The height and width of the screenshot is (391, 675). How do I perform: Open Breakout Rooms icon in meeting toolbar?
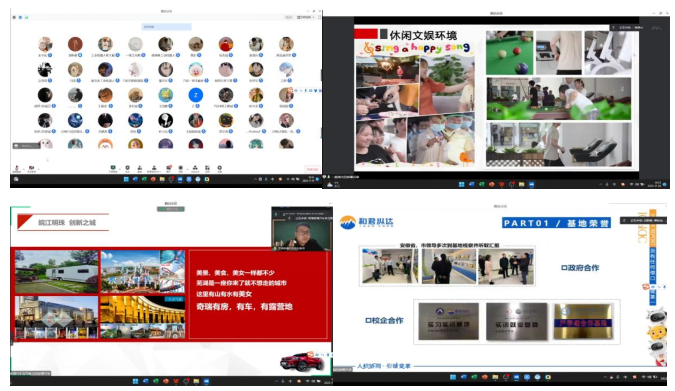coord(195,168)
